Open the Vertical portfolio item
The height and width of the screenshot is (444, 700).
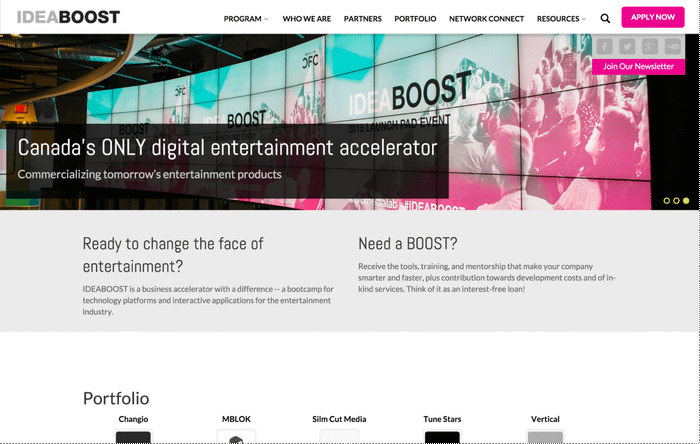545,419
